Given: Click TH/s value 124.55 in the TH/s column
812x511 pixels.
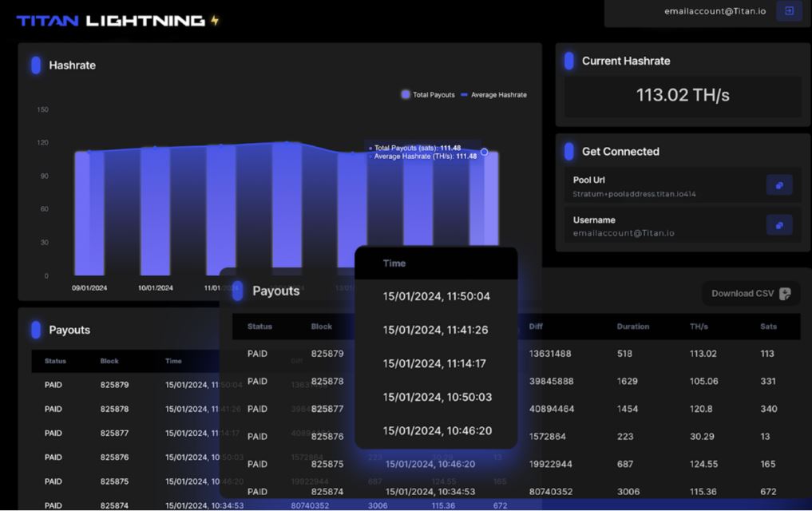Looking at the screenshot, I should point(703,464).
